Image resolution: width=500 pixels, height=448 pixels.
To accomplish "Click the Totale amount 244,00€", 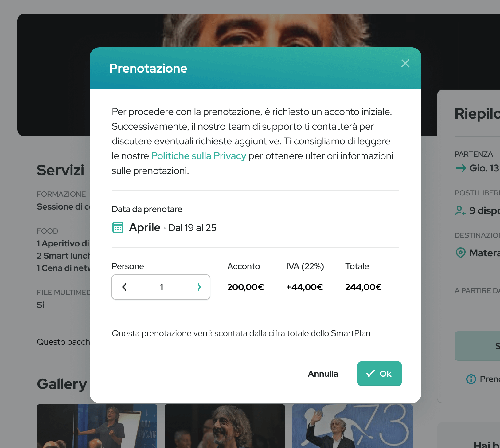I will [x=363, y=287].
